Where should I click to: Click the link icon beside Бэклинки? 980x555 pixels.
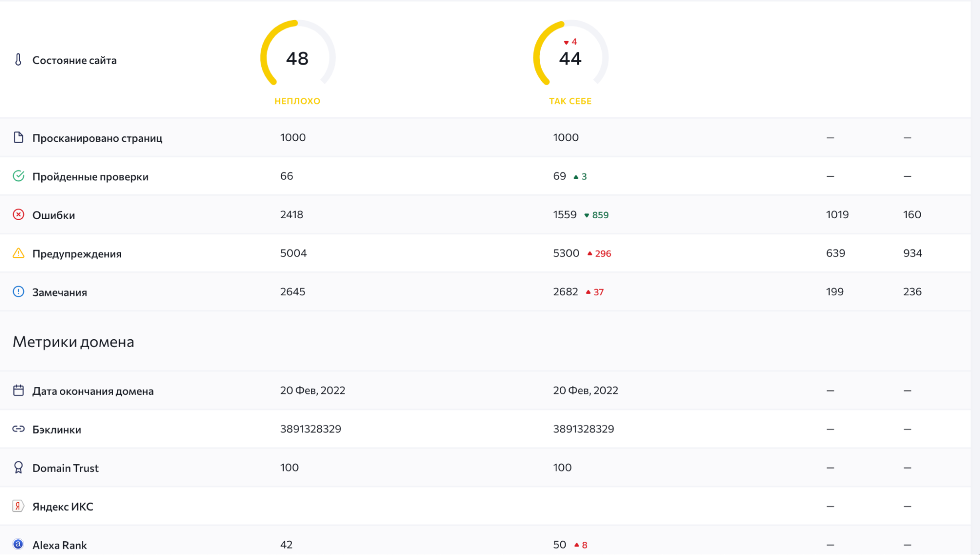click(18, 429)
